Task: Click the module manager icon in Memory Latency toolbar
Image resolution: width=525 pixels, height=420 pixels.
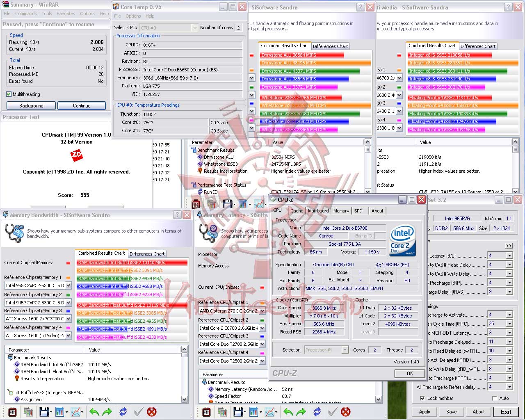Action: 206,411
